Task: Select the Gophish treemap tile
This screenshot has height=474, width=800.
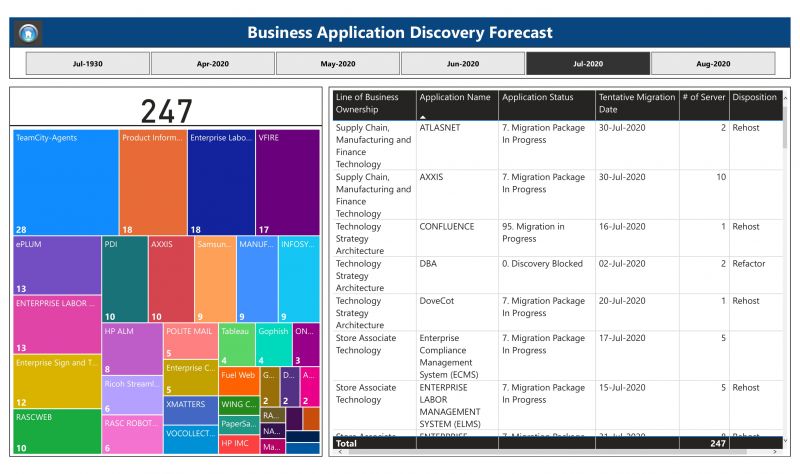Action: pyautogui.click(x=274, y=344)
